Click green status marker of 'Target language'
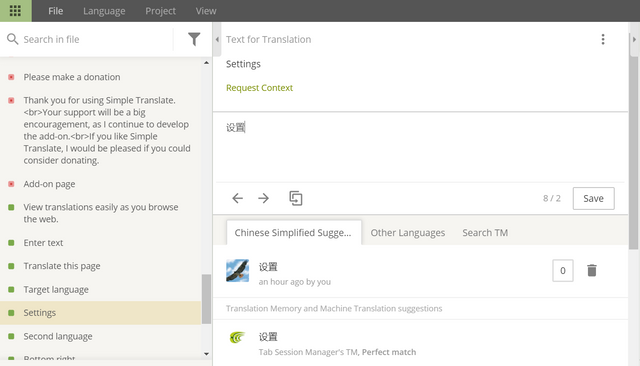This screenshot has height=366, width=640. click(x=11, y=290)
